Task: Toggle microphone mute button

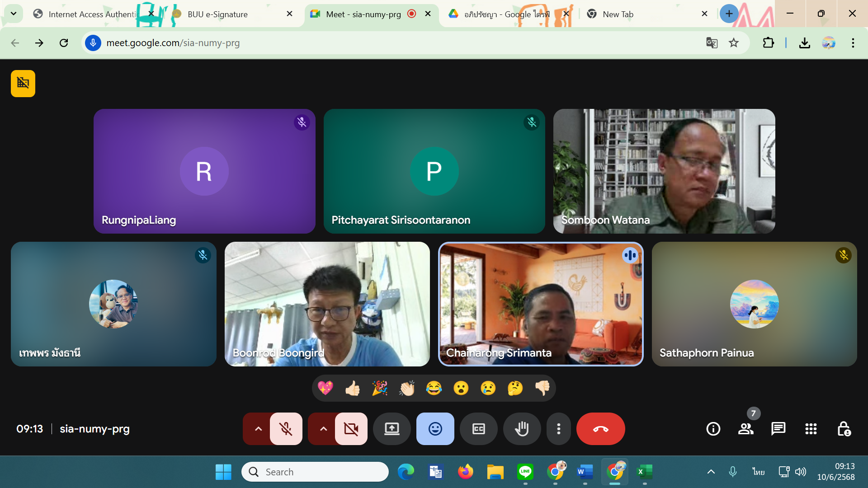Action: [x=286, y=429]
